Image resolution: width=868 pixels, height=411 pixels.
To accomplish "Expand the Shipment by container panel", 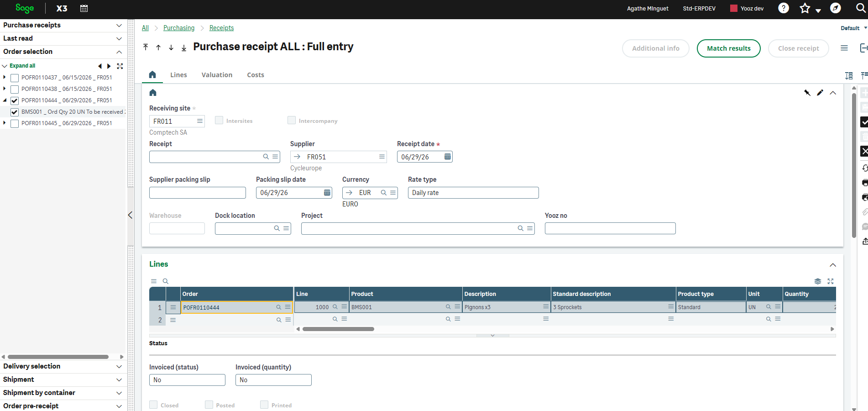I will [x=119, y=393].
